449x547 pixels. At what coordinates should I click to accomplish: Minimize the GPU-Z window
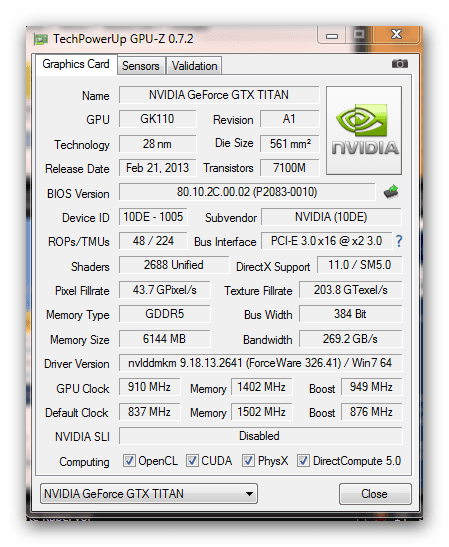coord(332,35)
